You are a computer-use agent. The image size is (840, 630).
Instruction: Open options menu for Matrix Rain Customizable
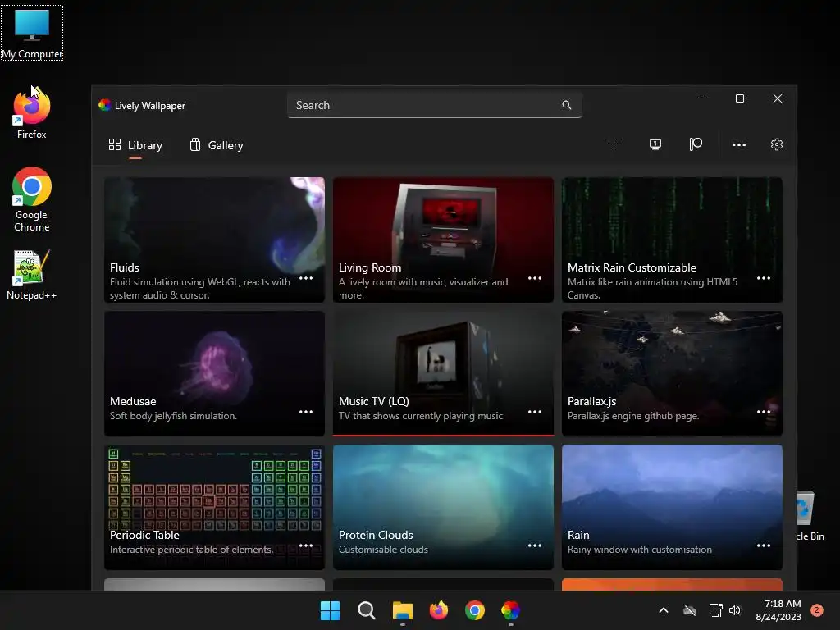point(764,278)
